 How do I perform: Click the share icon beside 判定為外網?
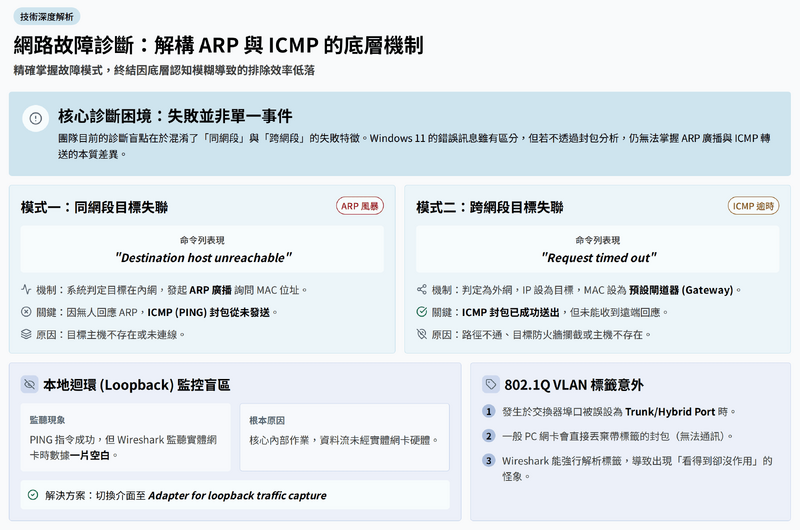(x=421, y=290)
